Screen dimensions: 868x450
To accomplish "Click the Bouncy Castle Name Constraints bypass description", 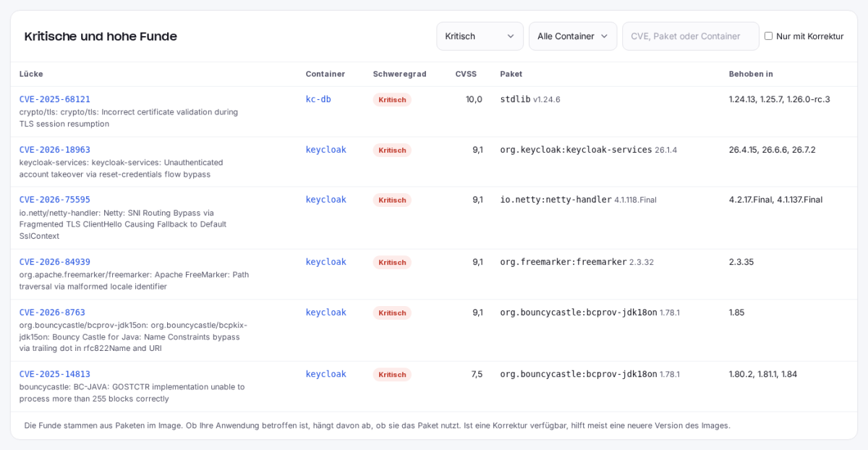I will (x=133, y=336).
